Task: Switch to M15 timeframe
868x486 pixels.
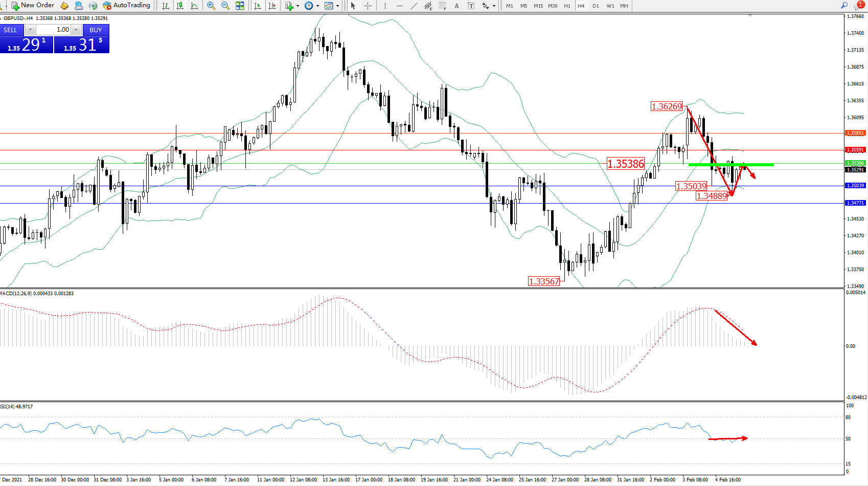Action: pyautogui.click(x=538, y=6)
